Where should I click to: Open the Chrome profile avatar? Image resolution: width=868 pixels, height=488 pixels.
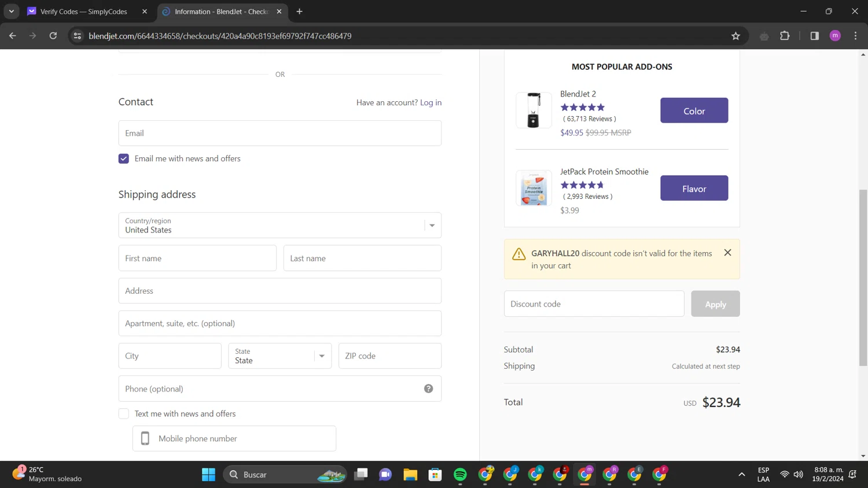tap(835, 36)
